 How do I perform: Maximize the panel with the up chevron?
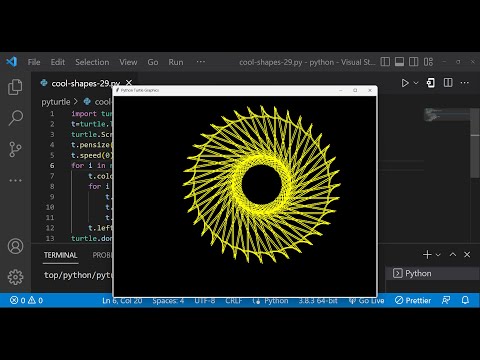pos(453,255)
